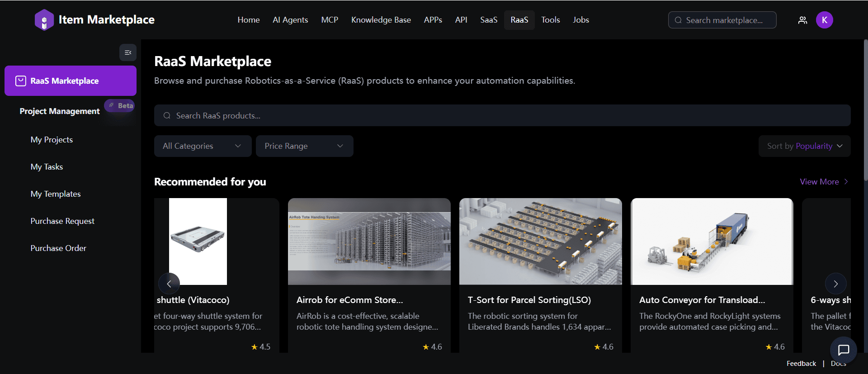
Task: Click the AirRob cost-effective description text
Action: click(367, 322)
